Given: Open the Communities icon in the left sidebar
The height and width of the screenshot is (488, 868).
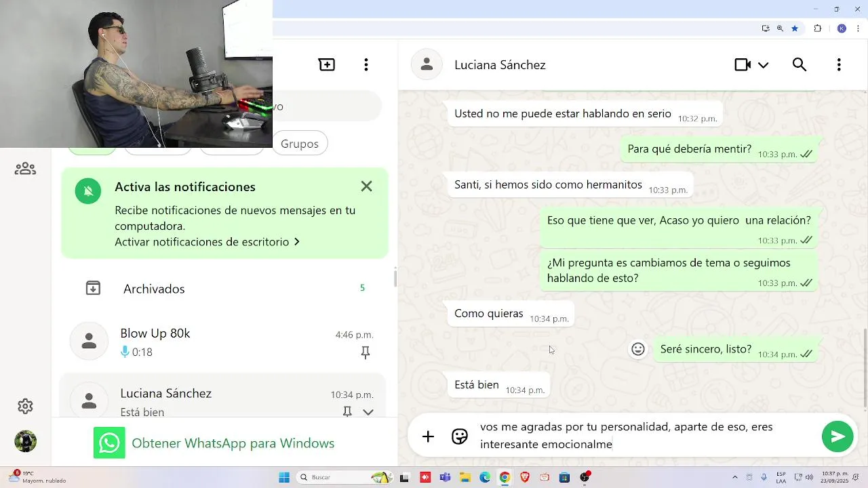Looking at the screenshot, I should [x=25, y=168].
